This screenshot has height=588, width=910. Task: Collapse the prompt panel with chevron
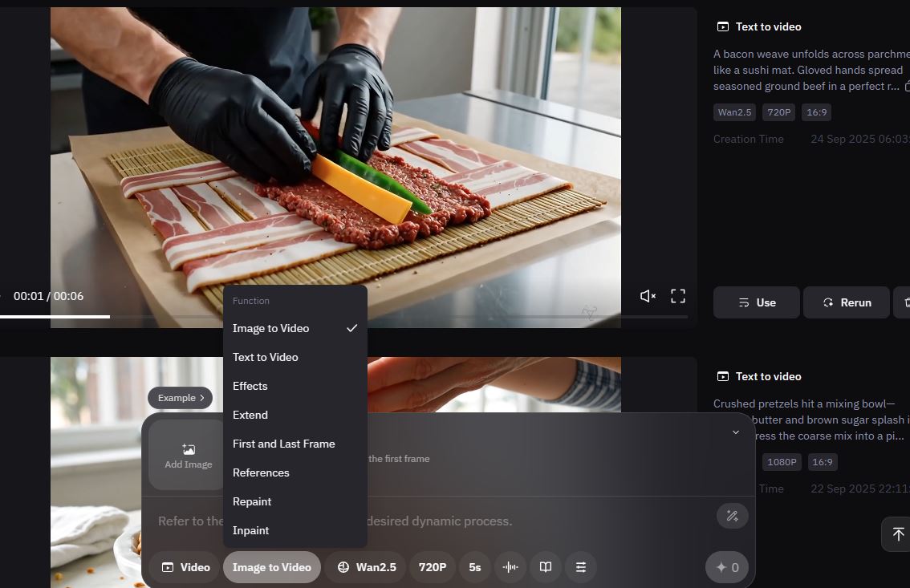coord(735,432)
